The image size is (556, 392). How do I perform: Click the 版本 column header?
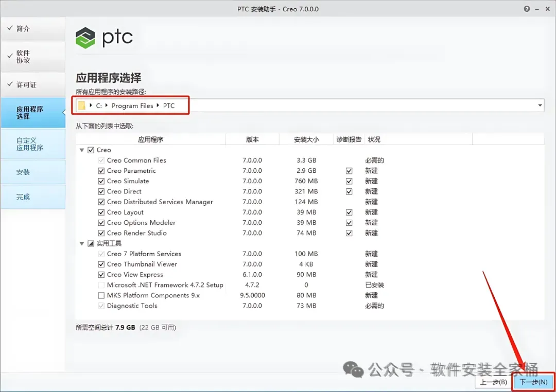252,139
